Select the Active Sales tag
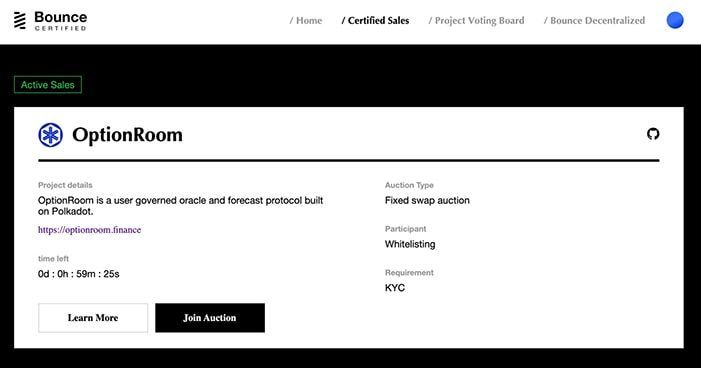 click(x=48, y=85)
